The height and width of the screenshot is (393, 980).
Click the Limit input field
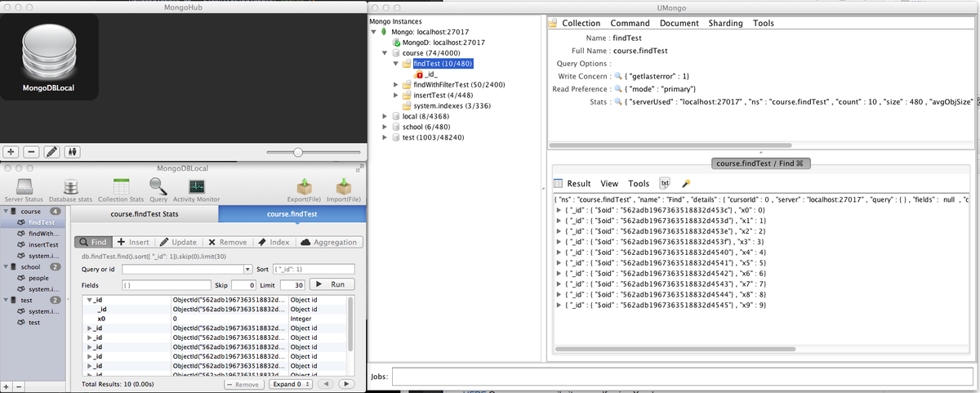point(292,285)
